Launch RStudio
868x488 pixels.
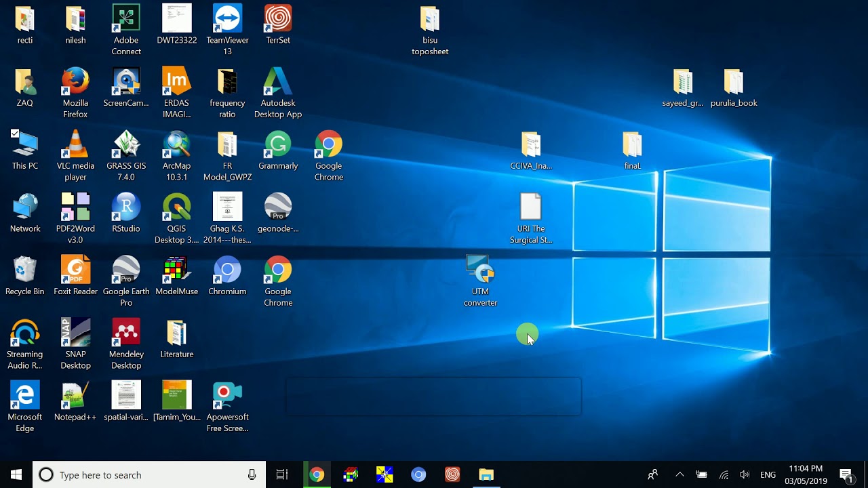point(126,213)
